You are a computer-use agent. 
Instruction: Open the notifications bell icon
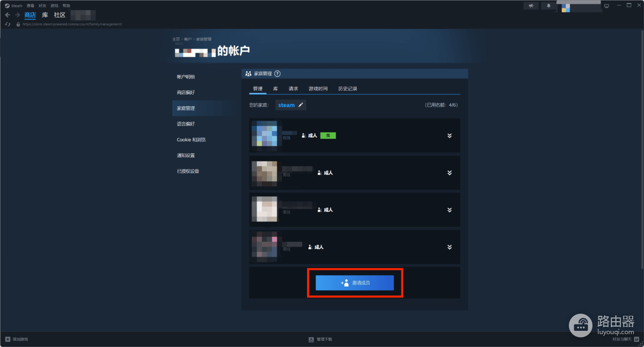[548, 5]
